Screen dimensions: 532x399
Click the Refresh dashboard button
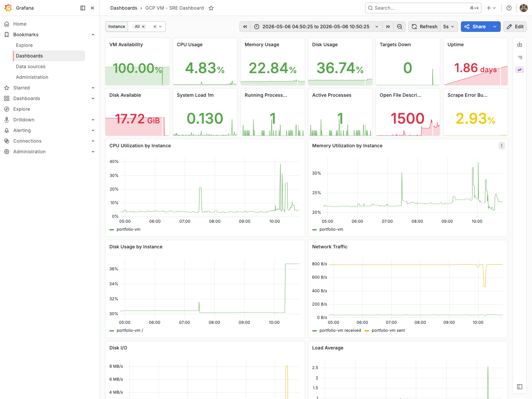pyautogui.click(x=425, y=27)
